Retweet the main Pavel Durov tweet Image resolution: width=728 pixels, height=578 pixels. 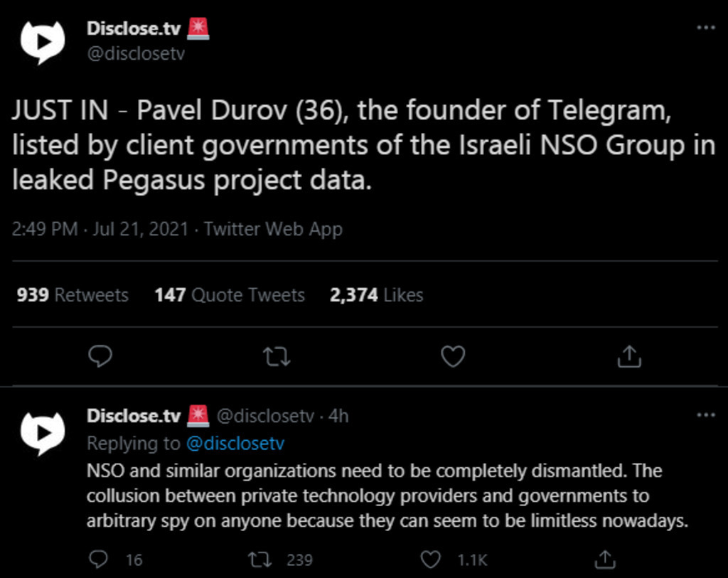click(x=277, y=356)
